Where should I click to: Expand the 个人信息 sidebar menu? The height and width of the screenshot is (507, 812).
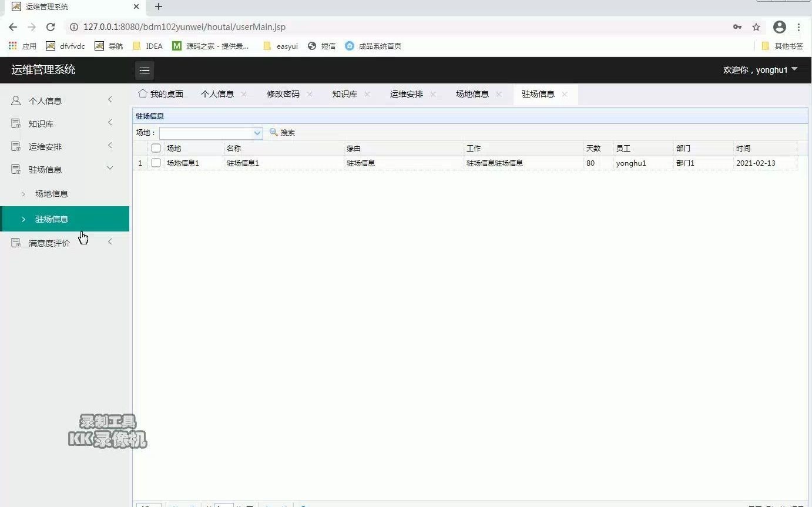click(65, 100)
